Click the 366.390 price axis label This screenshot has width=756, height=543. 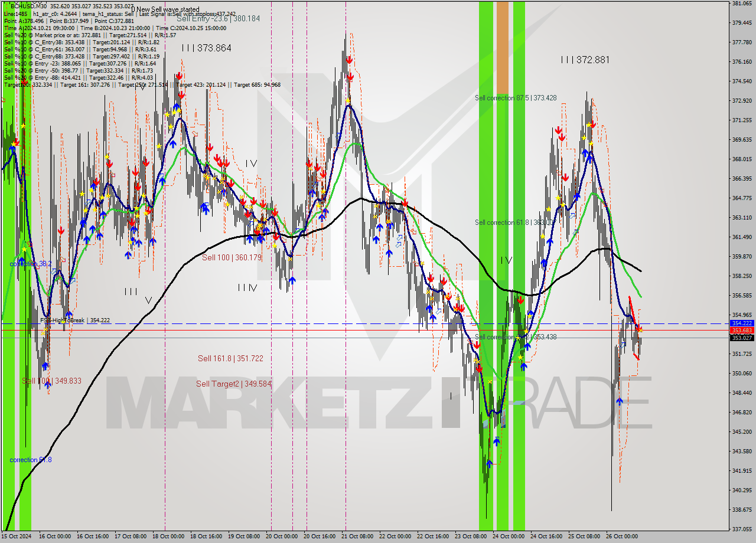pyautogui.click(x=742, y=178)
